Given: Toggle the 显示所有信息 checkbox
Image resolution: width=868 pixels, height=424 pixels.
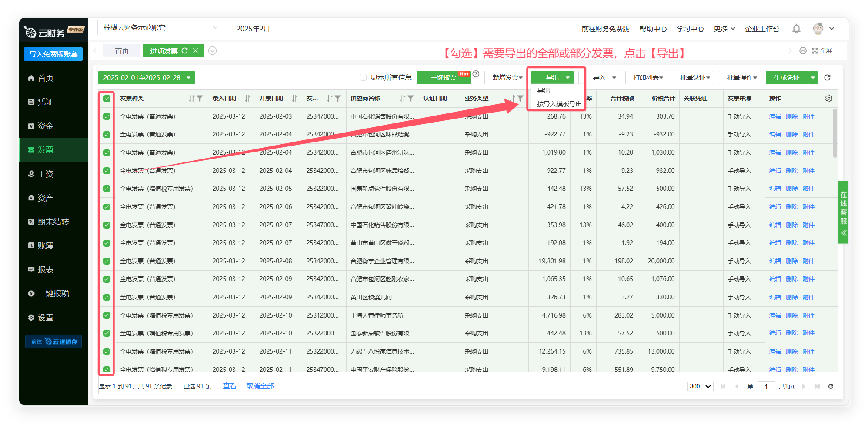Looking at the screenshot, I should 363,78.
